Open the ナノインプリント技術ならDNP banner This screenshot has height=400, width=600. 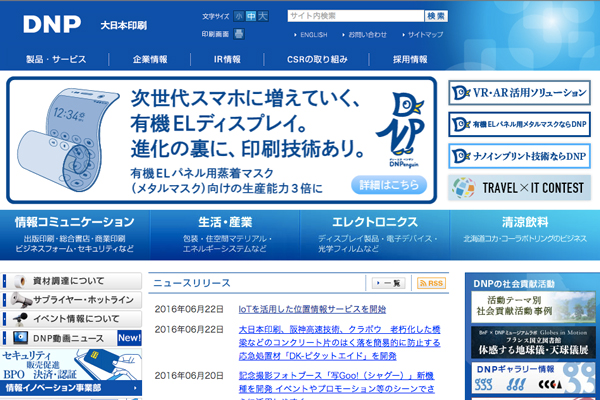click(519, 156)
